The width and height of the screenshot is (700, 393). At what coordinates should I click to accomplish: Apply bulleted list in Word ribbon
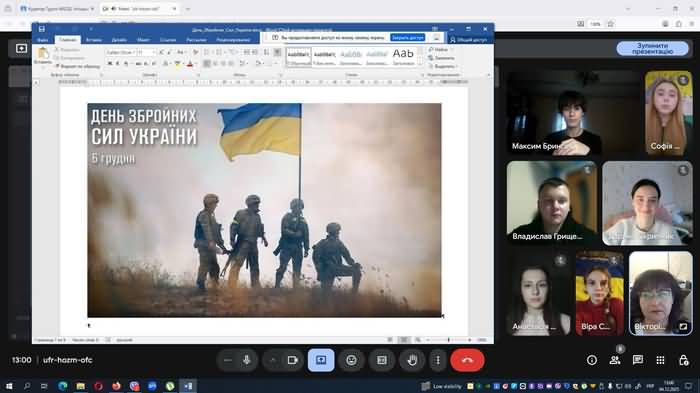tap(207, 52)
